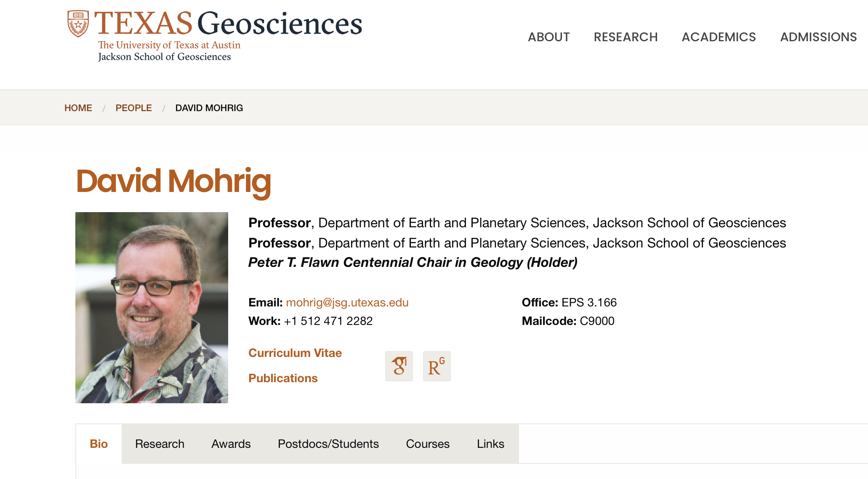Open the ResearchGate profile icon
Image resolution: width=868 pixels, height=479 pixels.
point(437,366)
